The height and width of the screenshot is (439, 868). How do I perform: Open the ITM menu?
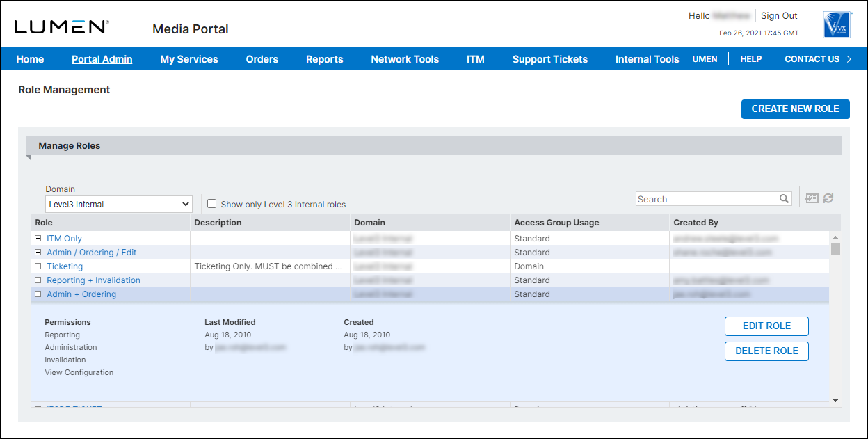point(476,59)
